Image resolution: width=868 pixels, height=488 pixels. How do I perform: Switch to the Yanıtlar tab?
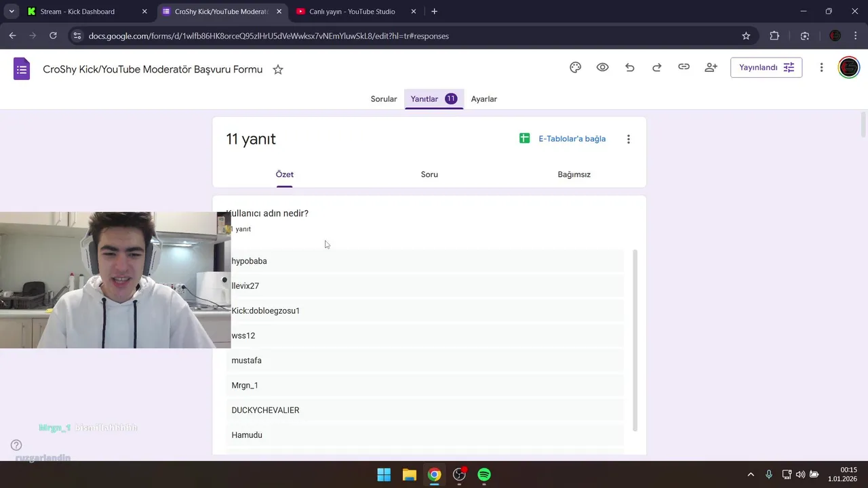pyautogui.click(x=434, y=99)
